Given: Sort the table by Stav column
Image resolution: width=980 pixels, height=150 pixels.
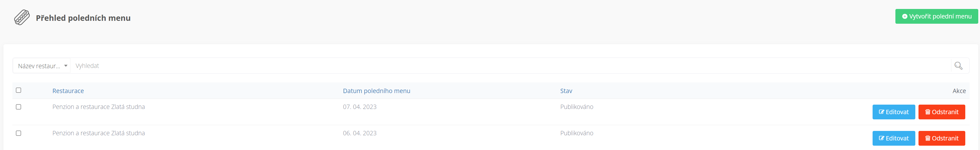Looking at the screenshot, I should [x=566, y=91].
